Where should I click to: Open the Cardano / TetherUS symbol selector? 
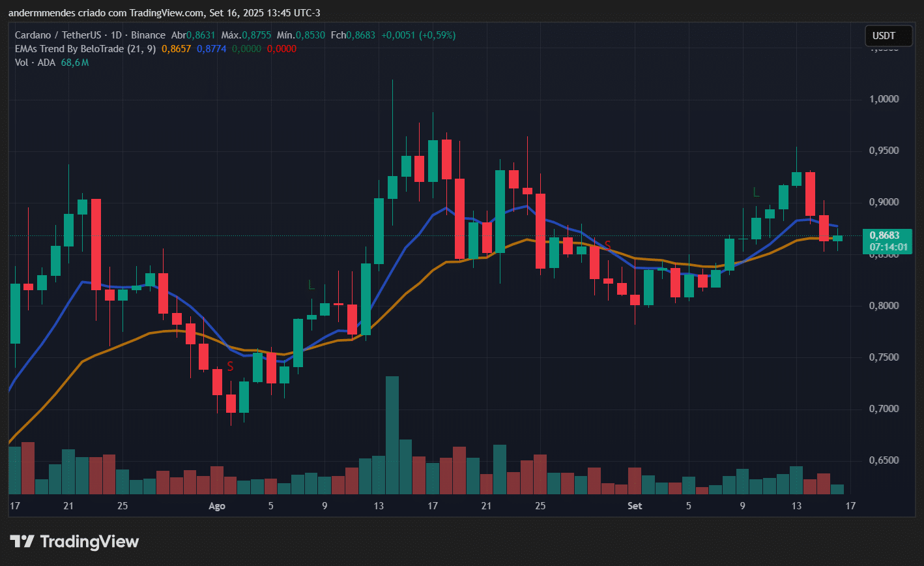coord(59,35)
